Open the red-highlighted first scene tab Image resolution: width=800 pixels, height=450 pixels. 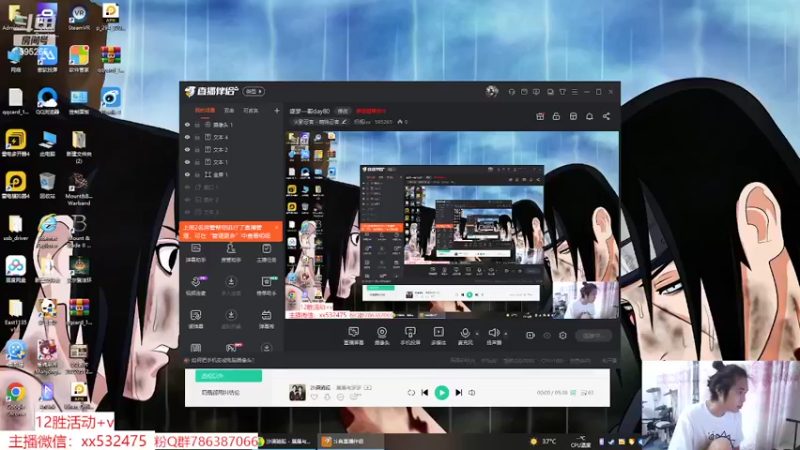pyautogui.click(x=205, y=110)
